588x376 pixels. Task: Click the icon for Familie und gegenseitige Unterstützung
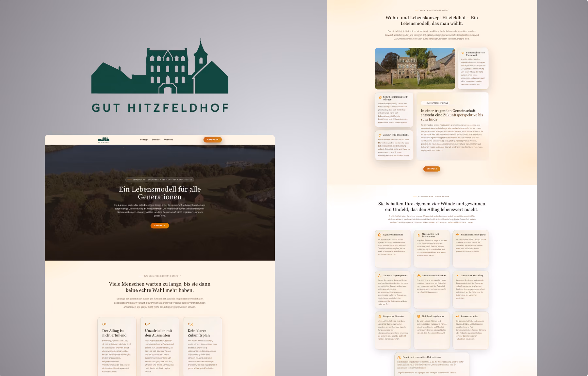click(399, 357)
